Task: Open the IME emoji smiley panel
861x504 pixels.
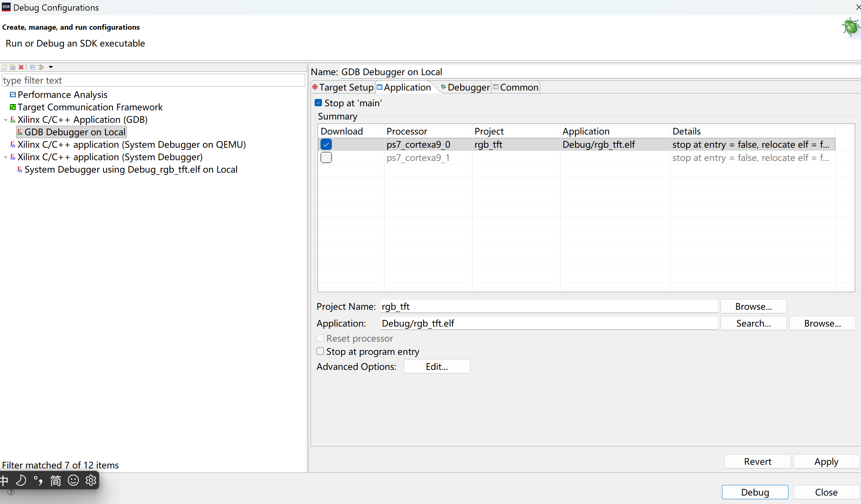Action: point(73,480)
